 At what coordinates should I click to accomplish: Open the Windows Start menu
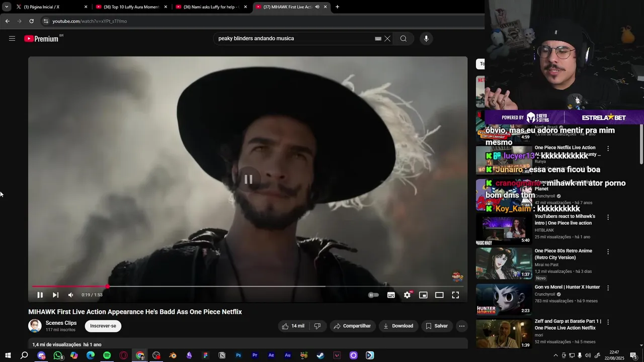[x=8, y=355]
